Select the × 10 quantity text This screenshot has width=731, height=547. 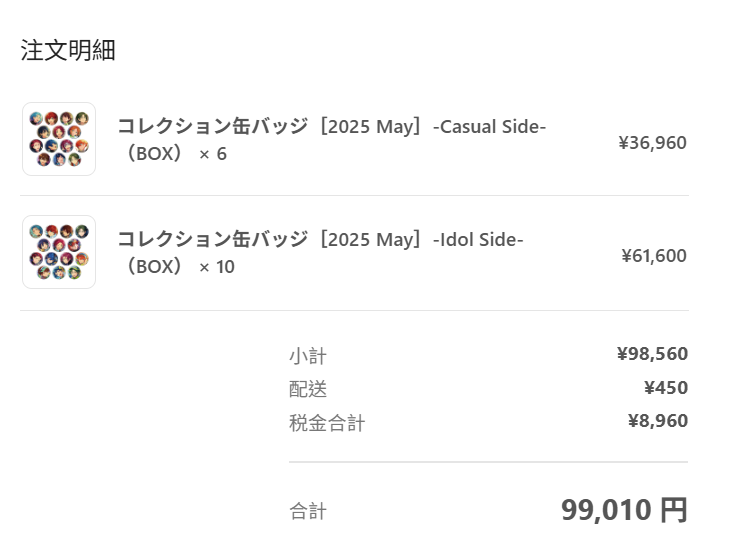pyautogui.click(x=217, y=267)
